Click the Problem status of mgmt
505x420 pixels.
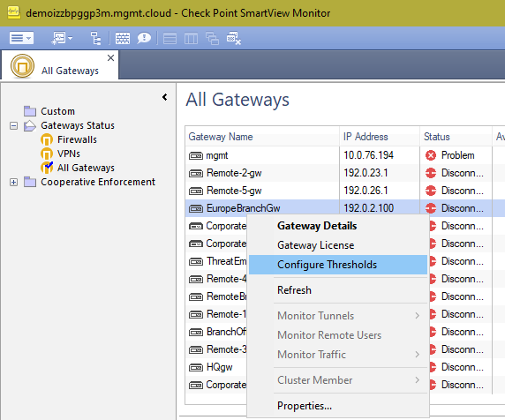457,155
